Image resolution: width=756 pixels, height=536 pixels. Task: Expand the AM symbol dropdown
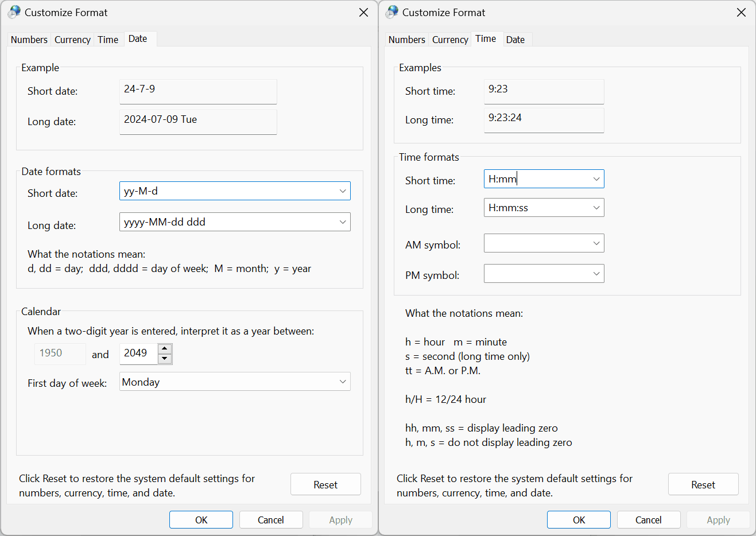pos(596,243)
